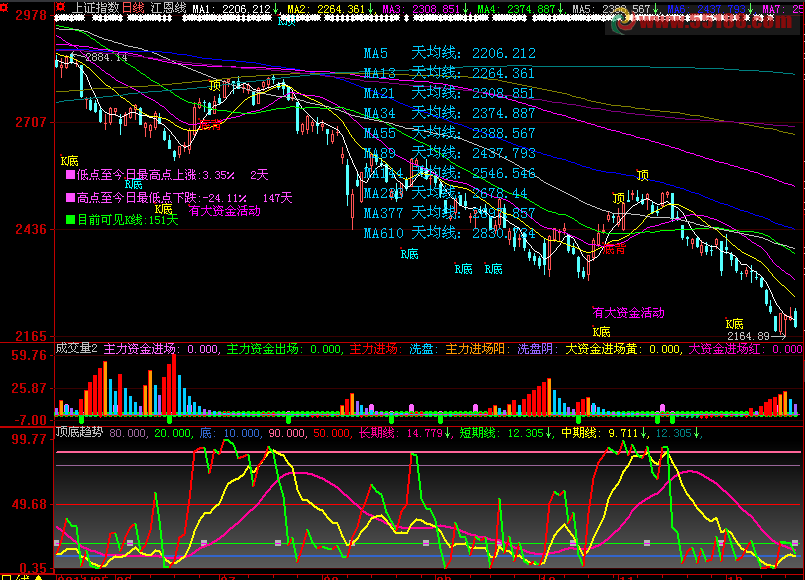Click the 80.000 level value
Viewport: 805px width, 580px height.
click(127, 433)
